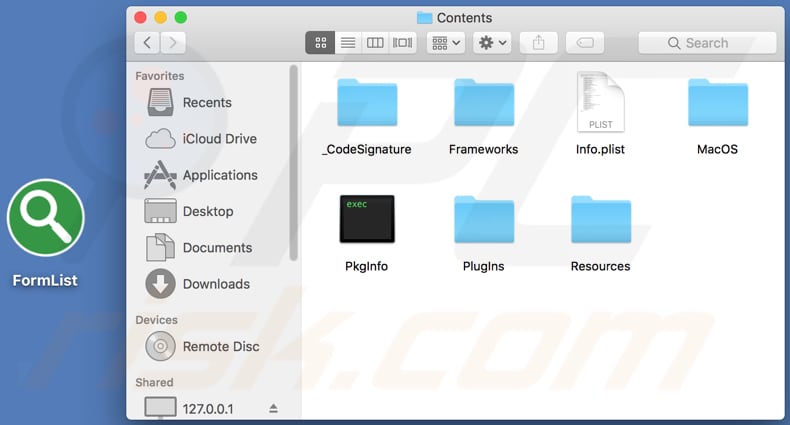The width and height of the screenshot is (790, 425).
Task: Select the Info.plist file
Action: click(600, 103)
